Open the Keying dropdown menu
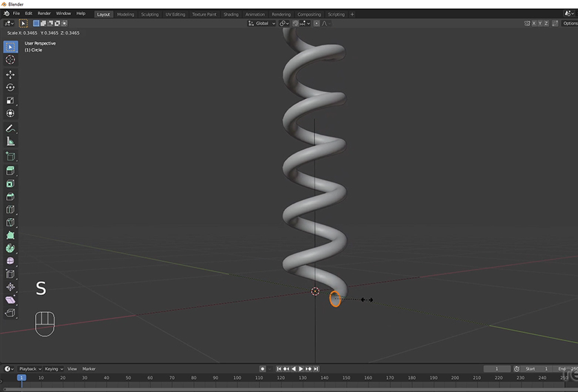The width and height of the screenshot is (578, 392). pyautogui.click(x=53, y=369)
